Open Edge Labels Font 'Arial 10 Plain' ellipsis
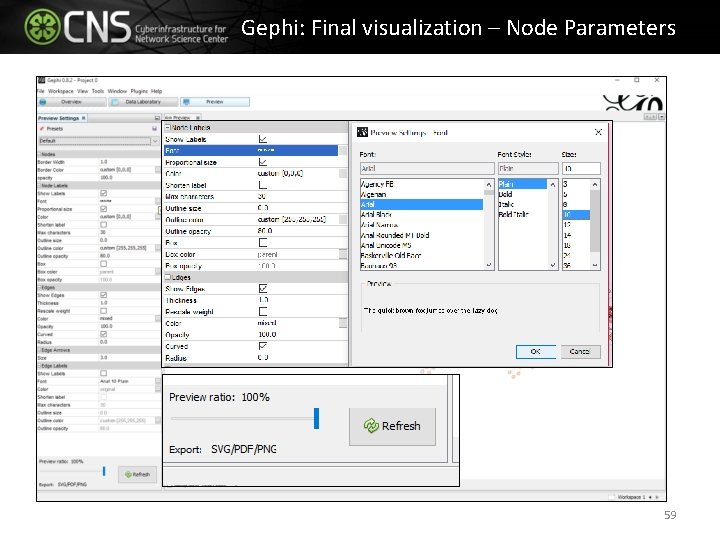720x540 pixels. 158,381
